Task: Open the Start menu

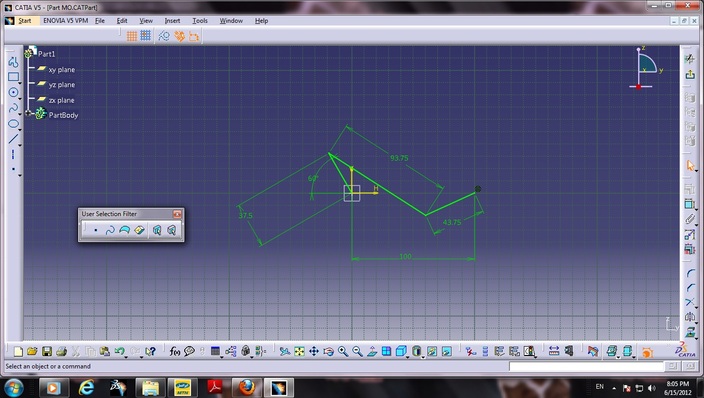Action: point(25,21)
